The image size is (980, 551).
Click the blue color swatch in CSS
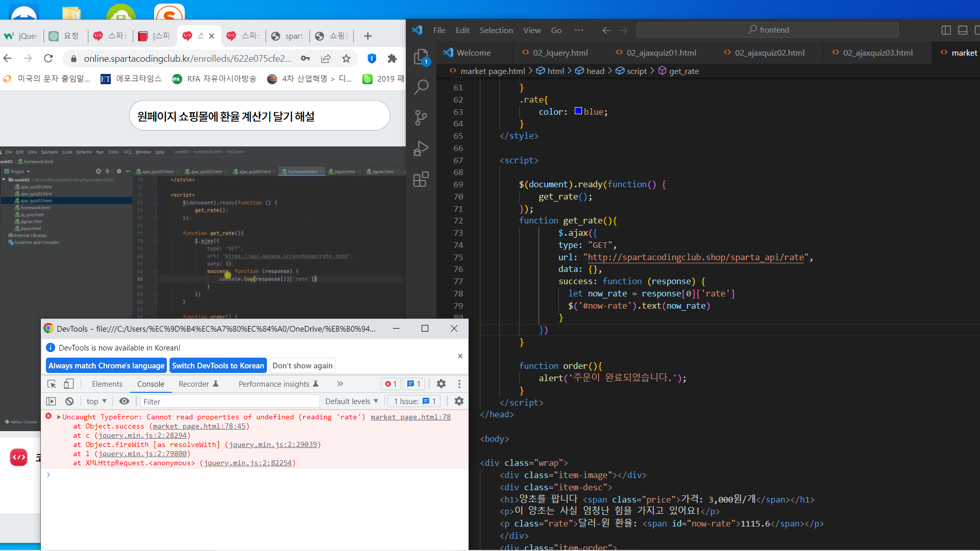click(x=578, y=111)
